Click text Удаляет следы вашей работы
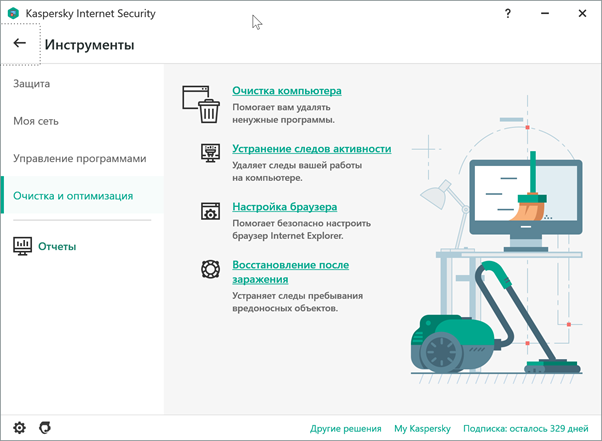602x441 pixels. (x=297, y=172)
